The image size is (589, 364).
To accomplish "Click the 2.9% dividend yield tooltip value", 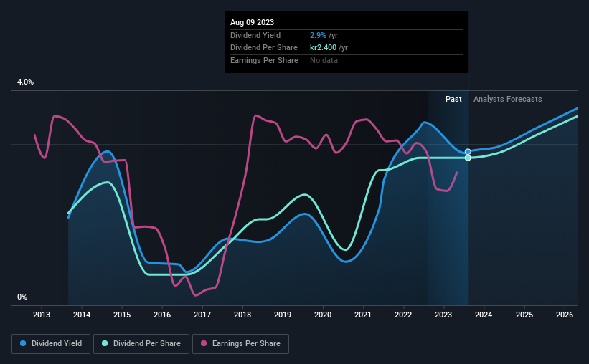I will (x=318, y=35).
